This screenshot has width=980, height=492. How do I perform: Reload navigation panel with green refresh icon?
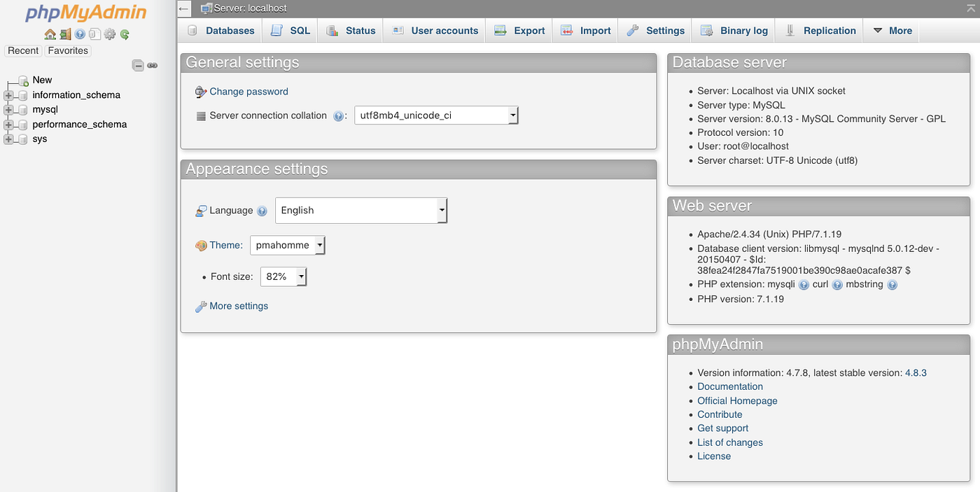[x=125, y=34]
